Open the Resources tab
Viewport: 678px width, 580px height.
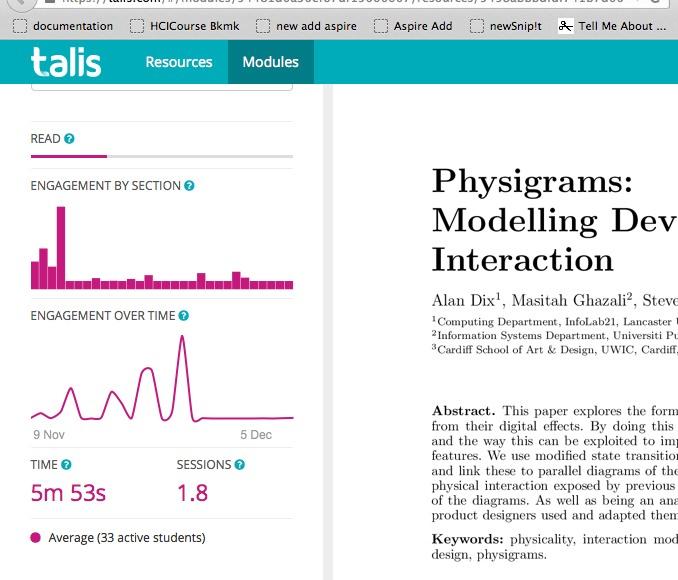click(179, 62)
